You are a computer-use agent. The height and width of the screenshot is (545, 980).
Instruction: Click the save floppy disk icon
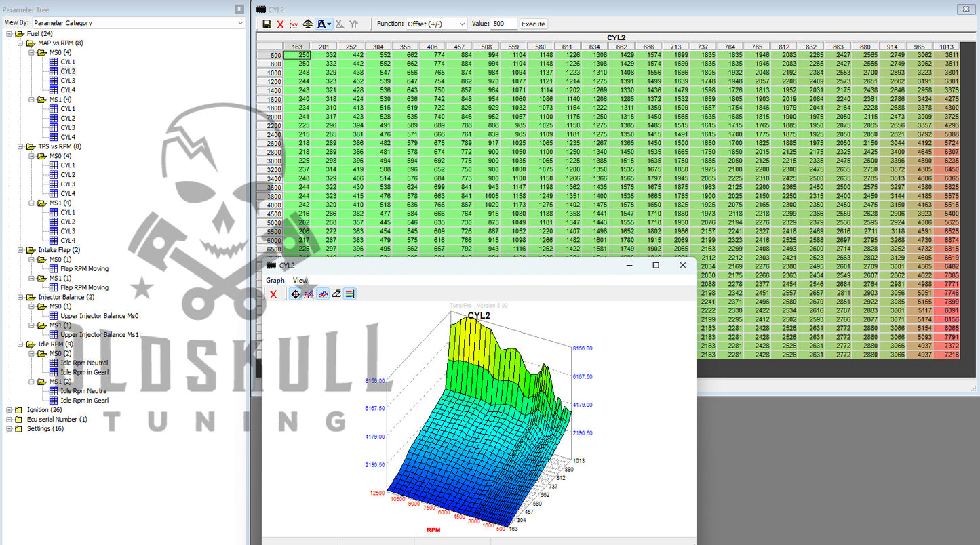pyautogui.click(x=267, y=24)
